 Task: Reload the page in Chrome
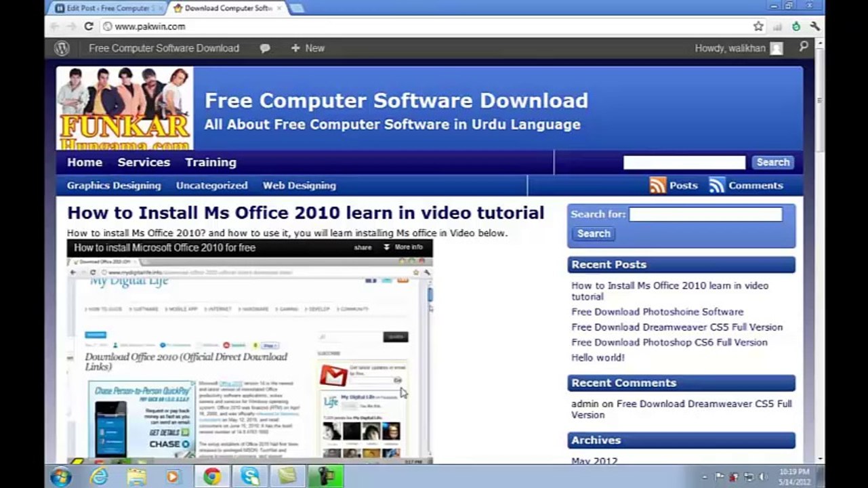coord(88,26)
